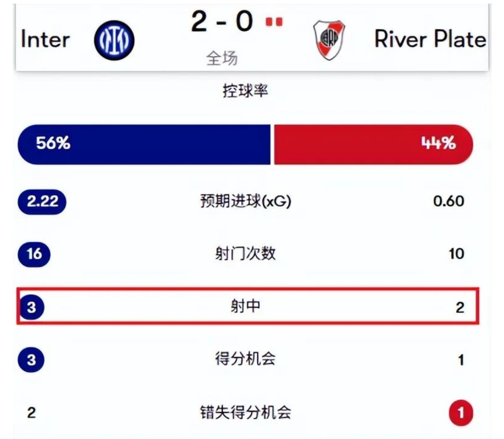Screen dimensions: 504x439
Task: Click the 射门次数 stat label
Action: tap(245, 254)
